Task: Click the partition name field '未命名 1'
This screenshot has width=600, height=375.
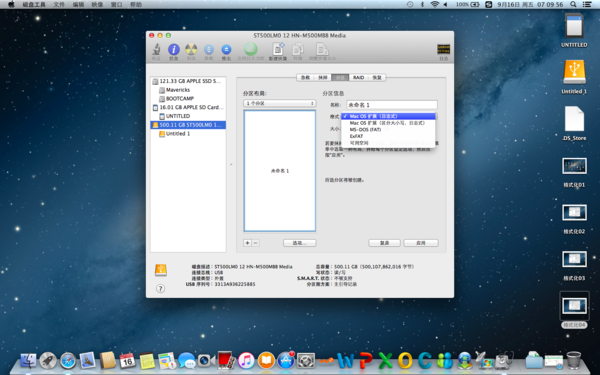Action: (x=391, y=105)
